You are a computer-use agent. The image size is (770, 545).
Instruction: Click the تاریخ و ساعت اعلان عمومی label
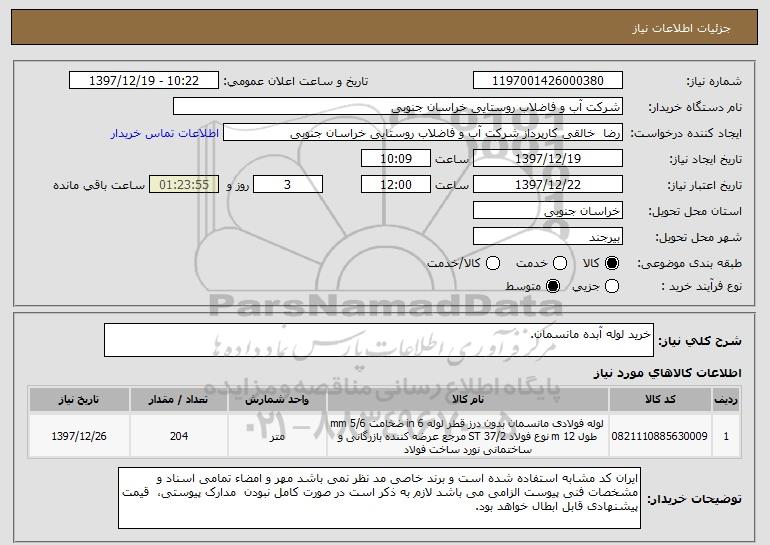click(296, 81)
